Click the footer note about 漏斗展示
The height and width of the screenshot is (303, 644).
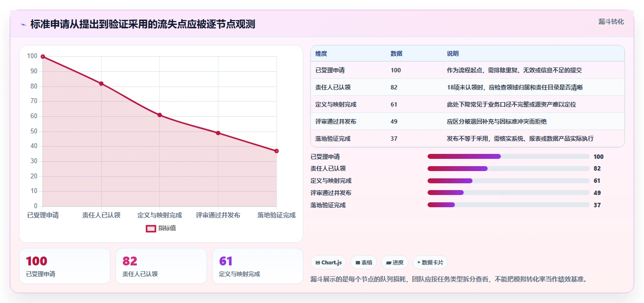pos(449,280)
